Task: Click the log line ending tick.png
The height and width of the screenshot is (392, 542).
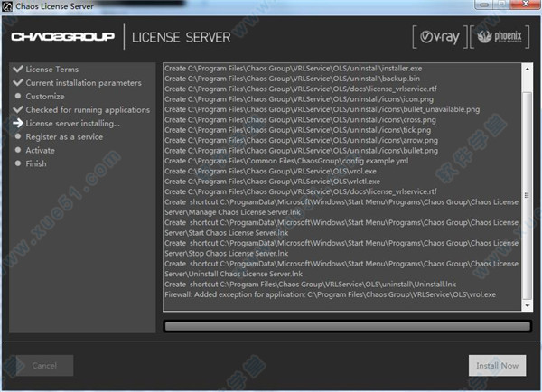Action: [x=297, y=130]
